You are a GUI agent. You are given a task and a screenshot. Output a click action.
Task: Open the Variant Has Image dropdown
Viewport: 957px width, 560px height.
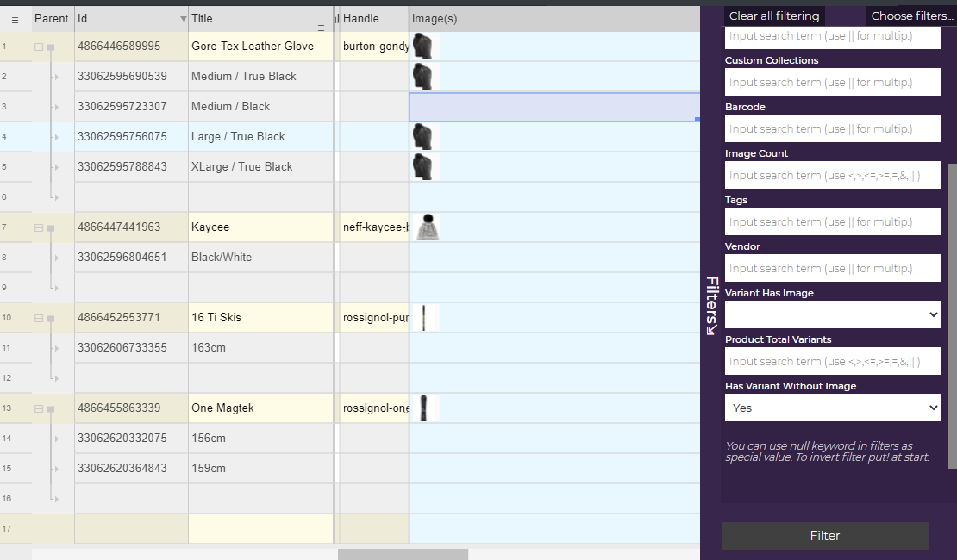(x=833, y=315)
